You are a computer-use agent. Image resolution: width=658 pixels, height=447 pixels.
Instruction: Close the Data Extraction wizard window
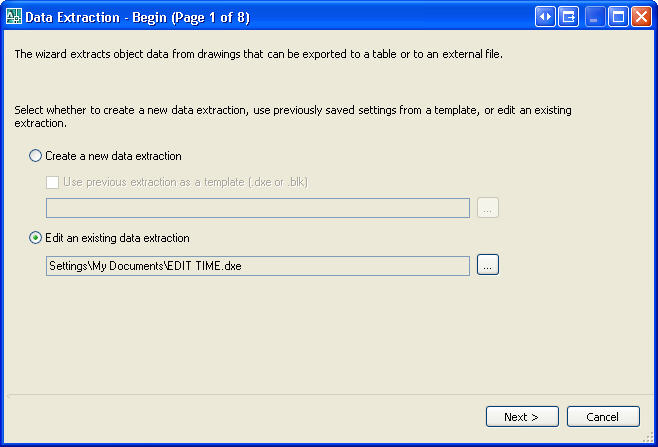pyautogui.click(x=642, y=17)
